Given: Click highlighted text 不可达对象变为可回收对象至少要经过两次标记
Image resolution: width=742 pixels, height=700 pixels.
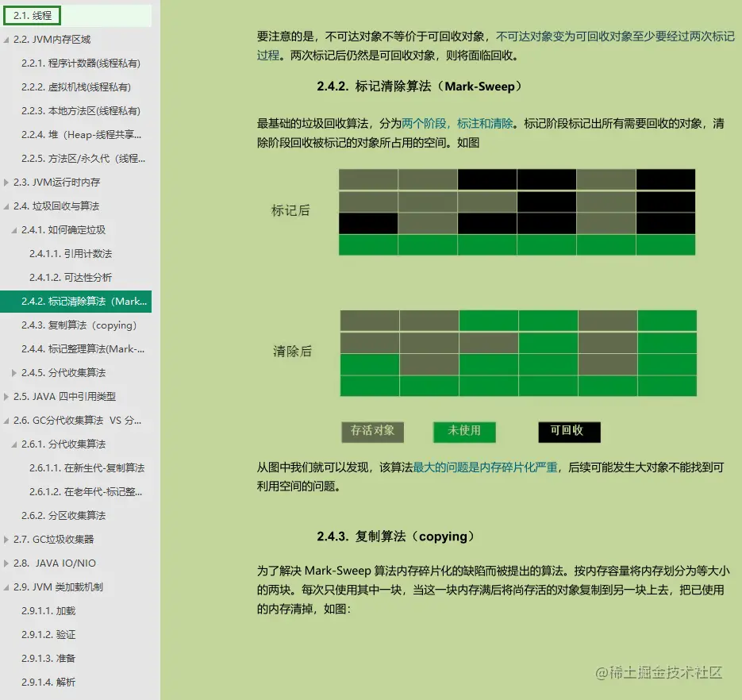Looking at the screenshot, I should pos(615,37).
